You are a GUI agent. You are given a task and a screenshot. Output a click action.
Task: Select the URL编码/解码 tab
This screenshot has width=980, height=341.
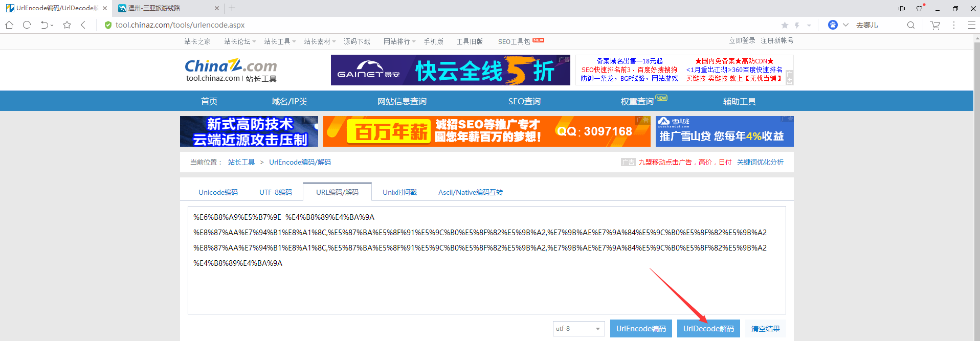coord(338,192)
